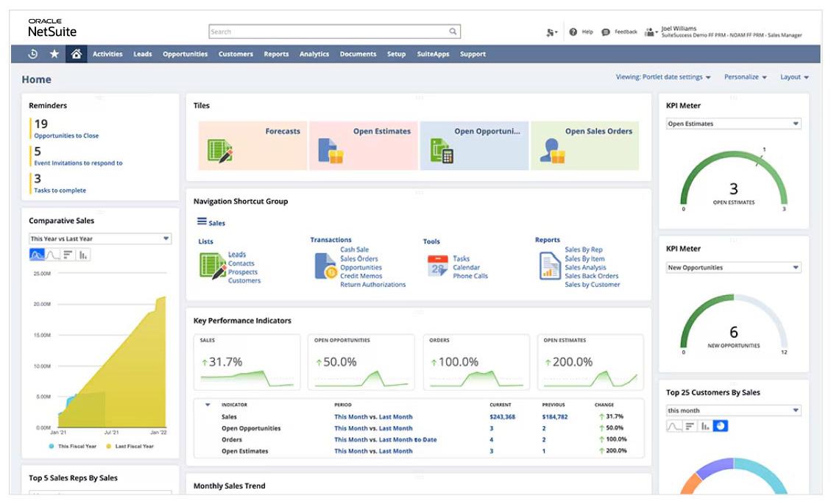Select column chart in Top 25 Customers
831x504 pixels.
coord(705,426)
